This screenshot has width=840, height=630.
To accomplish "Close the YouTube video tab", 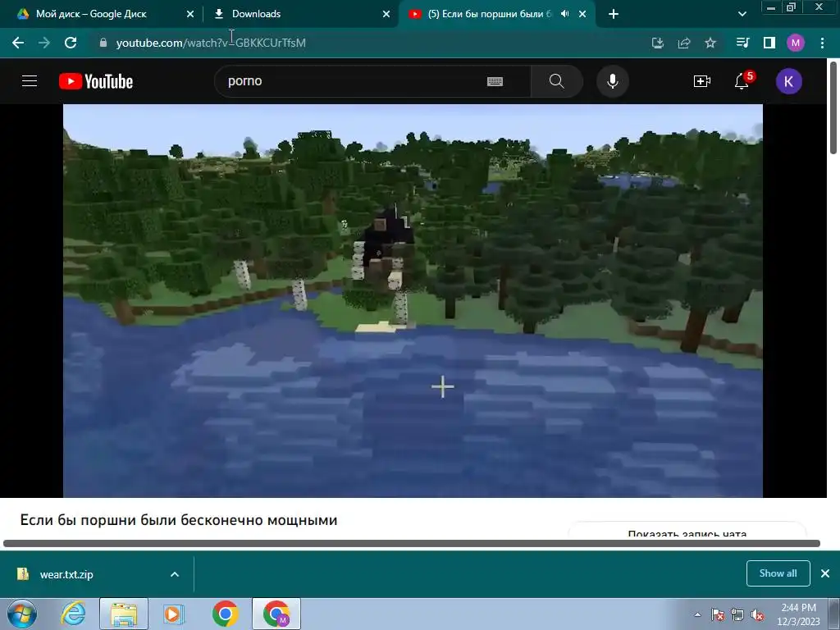I will (x=582, y=14).
